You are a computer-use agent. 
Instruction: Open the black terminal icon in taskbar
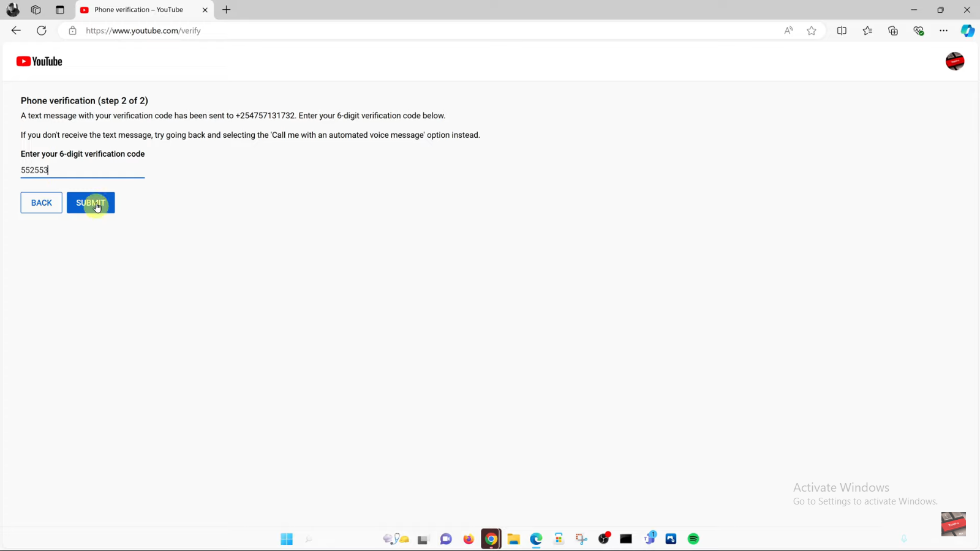(626, 539)
